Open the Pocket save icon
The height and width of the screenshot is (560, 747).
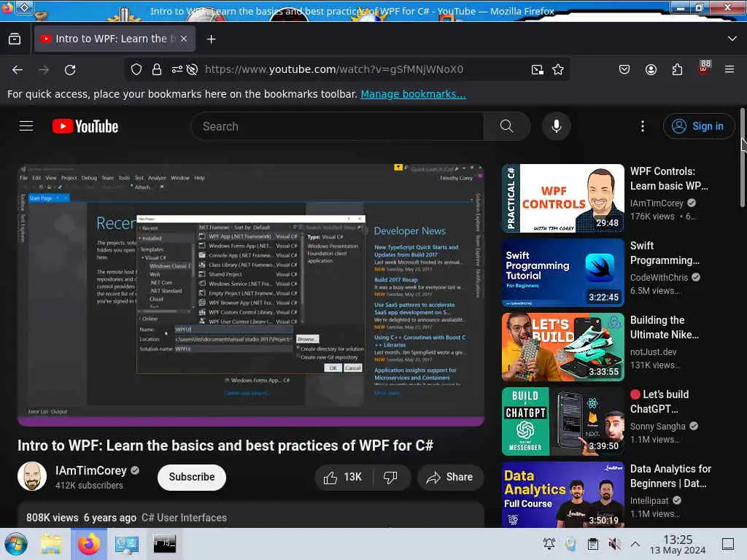[624, 69]
